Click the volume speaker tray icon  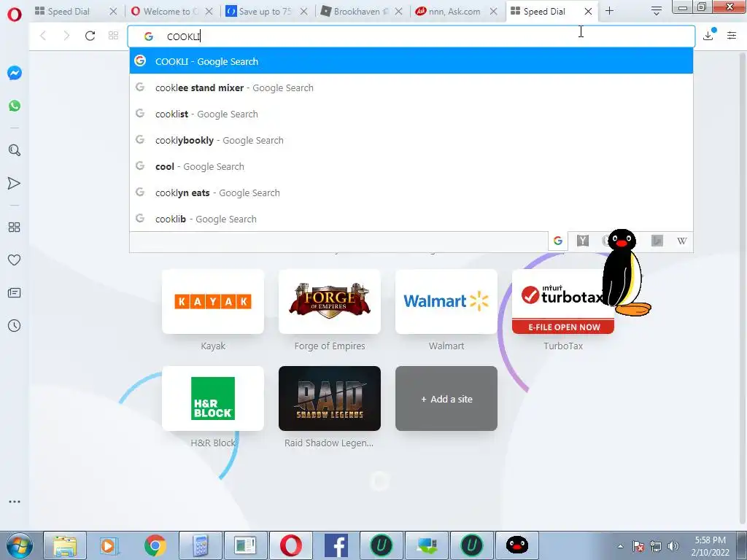point(673,546)
